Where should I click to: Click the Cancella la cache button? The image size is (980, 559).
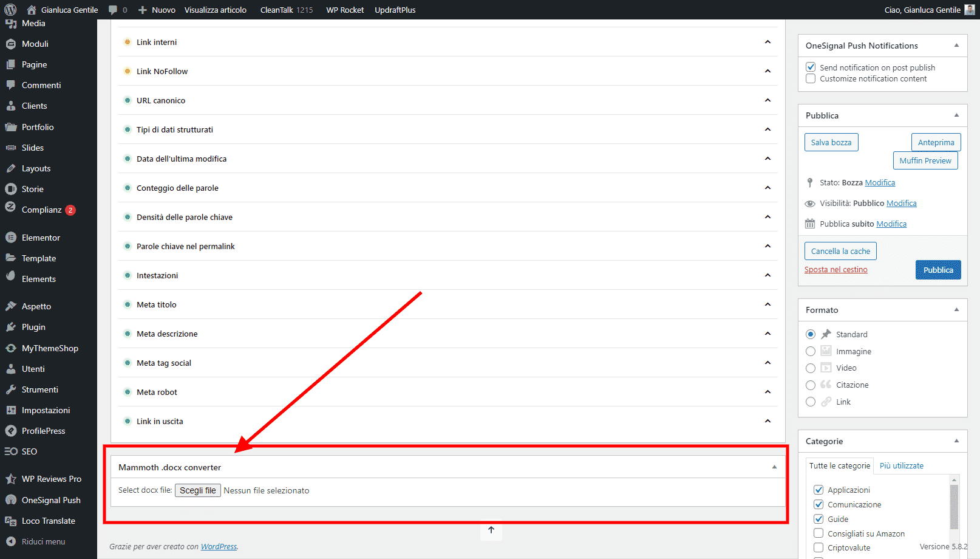[x=840, y=251]
